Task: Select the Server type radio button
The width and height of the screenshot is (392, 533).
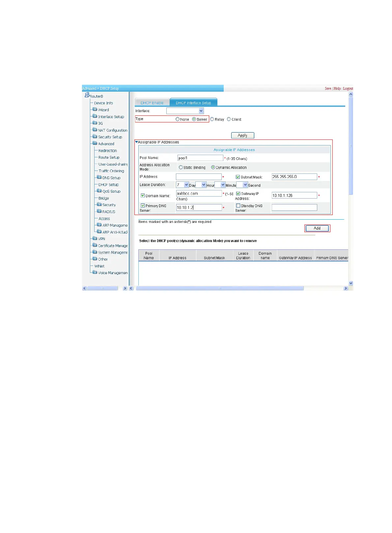Action: 194,119
